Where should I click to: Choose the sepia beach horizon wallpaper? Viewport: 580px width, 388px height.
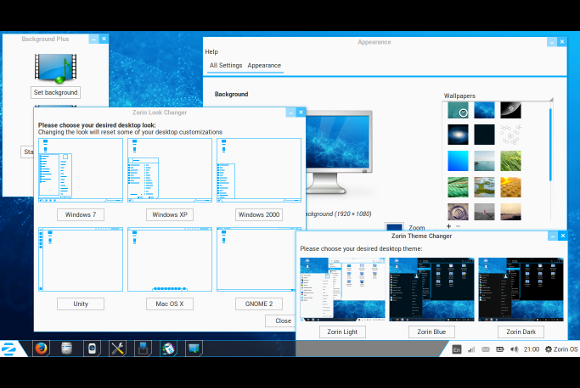(x=510, y=212)
